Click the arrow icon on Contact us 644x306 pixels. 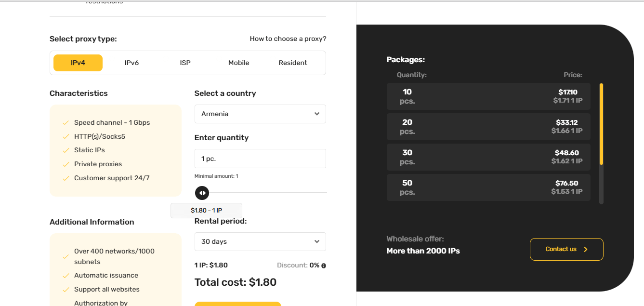tap(586, 249)
